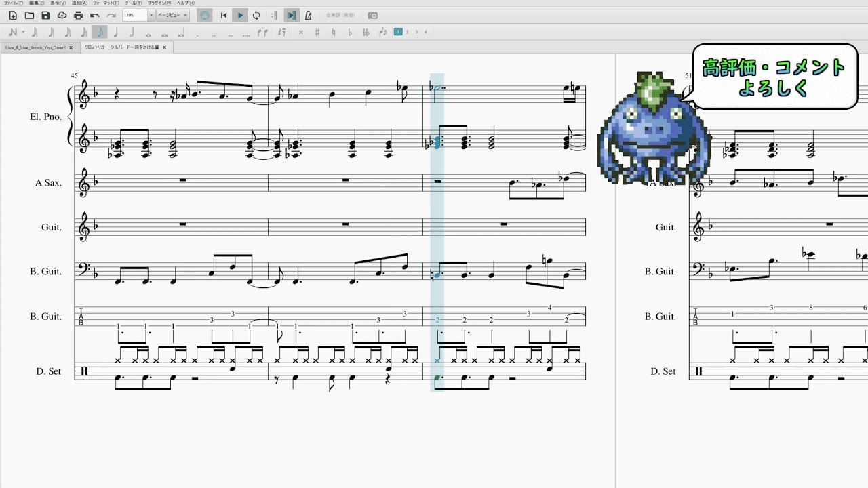Toggle pan score during playback
The image size is (868, 488).
click(x=291, y=15)
